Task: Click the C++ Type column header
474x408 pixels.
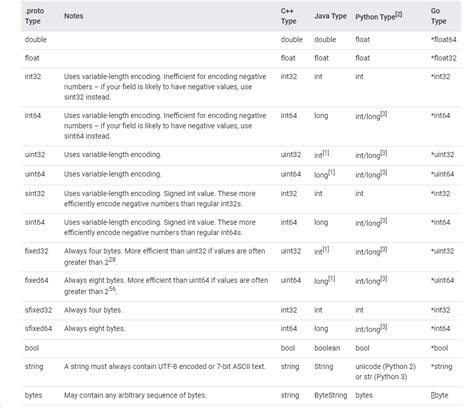Action: [x=288, y=16]
